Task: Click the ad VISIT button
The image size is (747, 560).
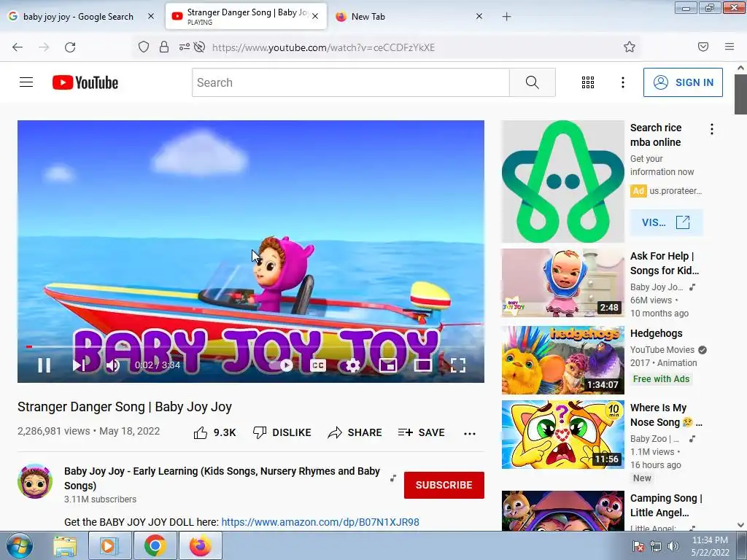Action: coord(666,222)
